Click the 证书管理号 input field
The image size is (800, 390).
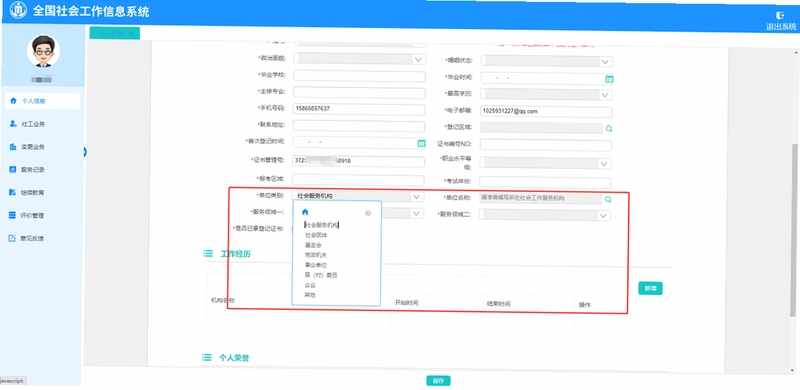pos(359,162)
